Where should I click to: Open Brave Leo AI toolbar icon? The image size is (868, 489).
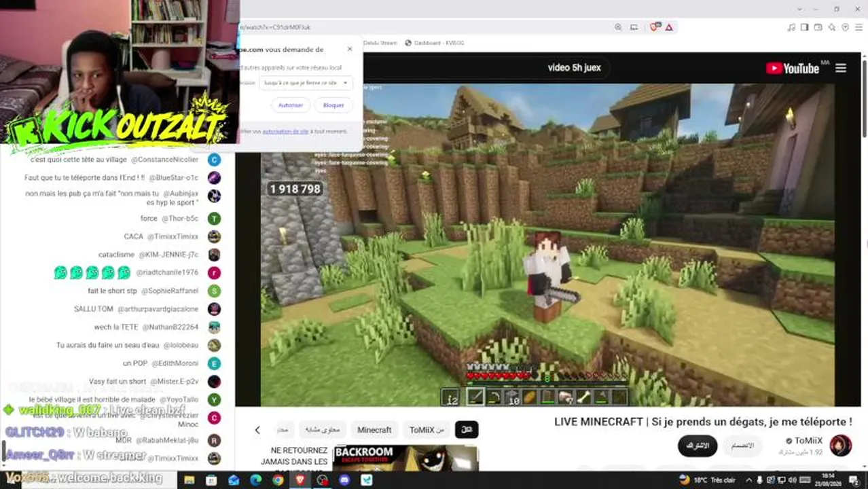(832, 27)
